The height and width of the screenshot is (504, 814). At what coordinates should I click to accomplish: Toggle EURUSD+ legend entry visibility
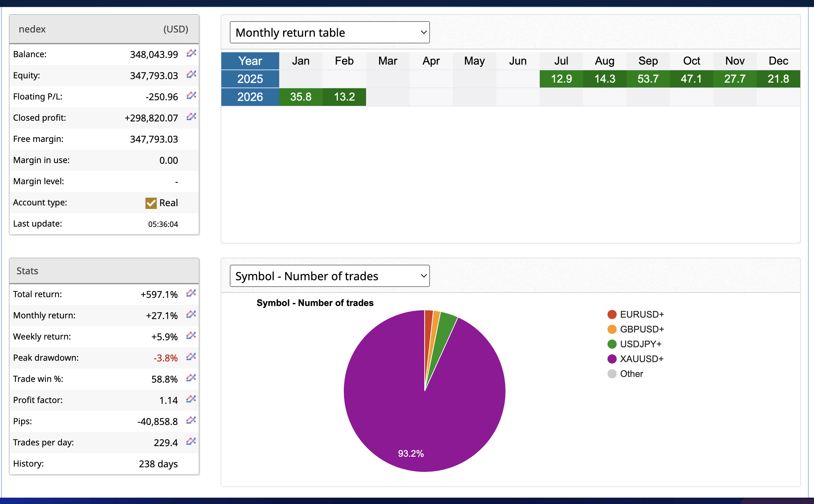pyautogui.click(x=641, y=314)
